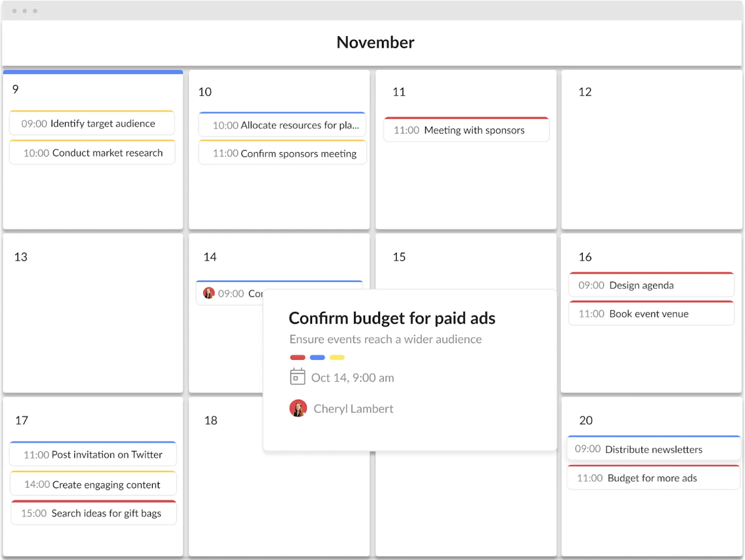Select the empty day cell for November 15

click(437, 262)
